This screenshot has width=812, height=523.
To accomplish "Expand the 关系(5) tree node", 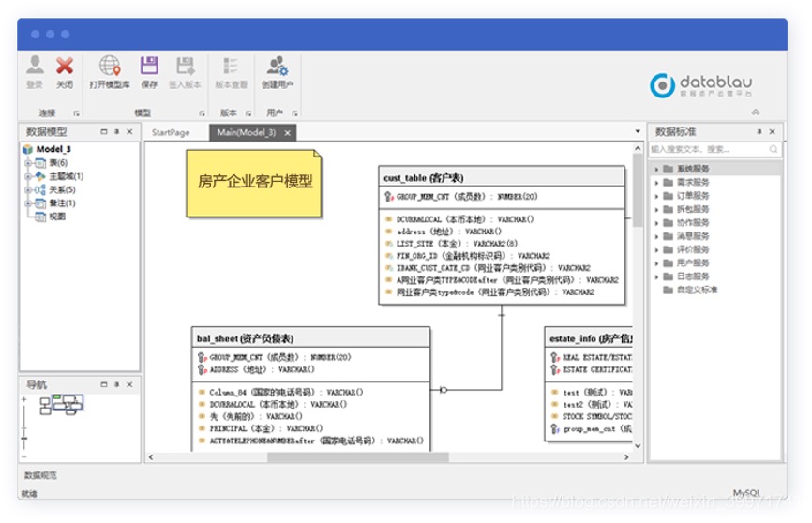I will [28, 190].
